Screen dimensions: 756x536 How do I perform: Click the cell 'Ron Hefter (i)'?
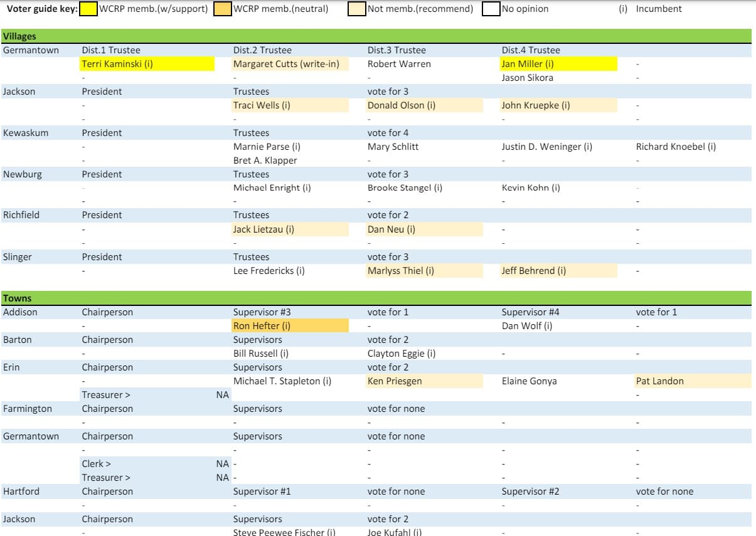(x=290, y=326)
